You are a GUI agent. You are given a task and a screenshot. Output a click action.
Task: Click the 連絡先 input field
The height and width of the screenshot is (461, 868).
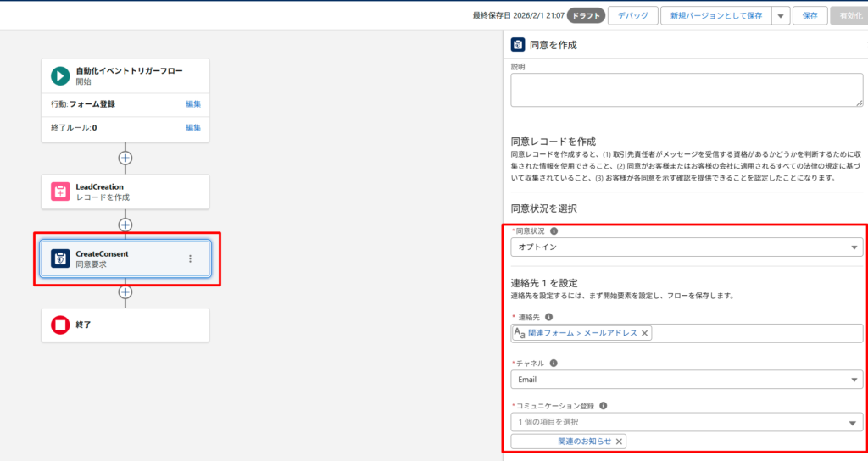click(x=687, y=333)
